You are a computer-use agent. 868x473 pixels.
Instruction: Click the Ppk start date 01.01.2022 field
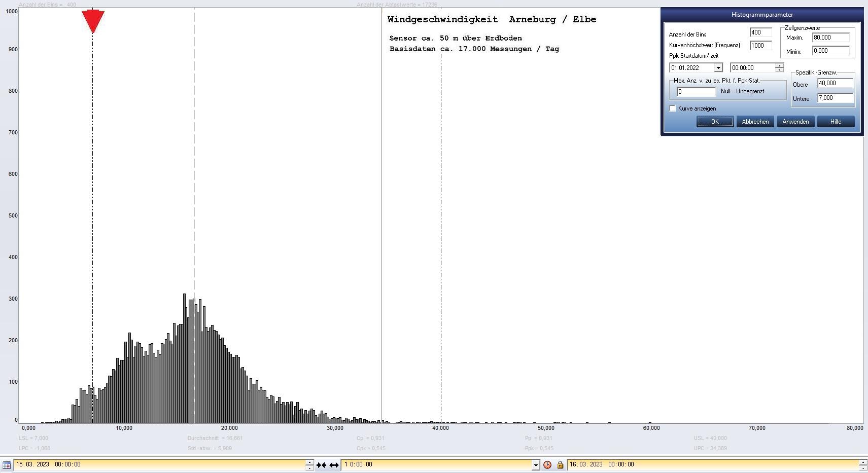point(692,68)
